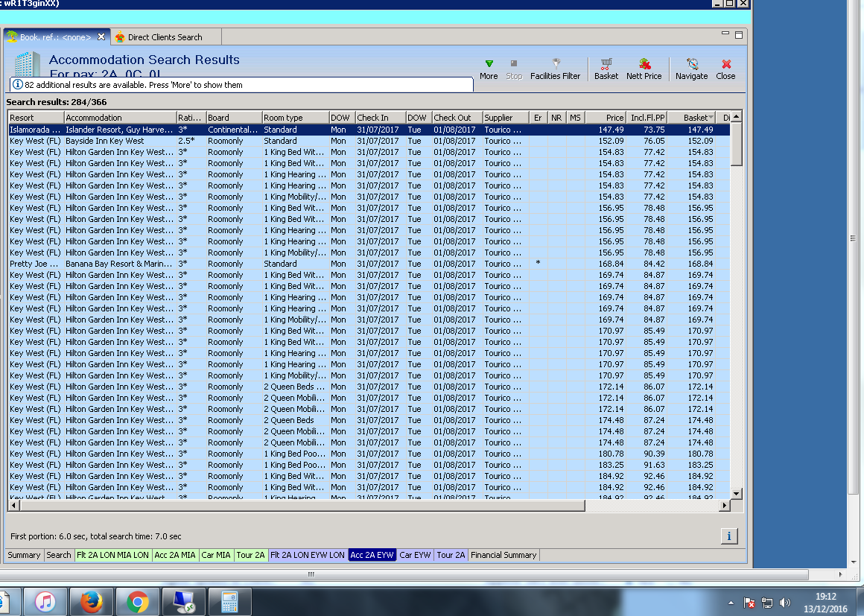Image resolution: width=864 pixels, height=616 pixels.
Task: Click the horizontal scrollbar left arrow in results
Action: [x=13, y=505]
